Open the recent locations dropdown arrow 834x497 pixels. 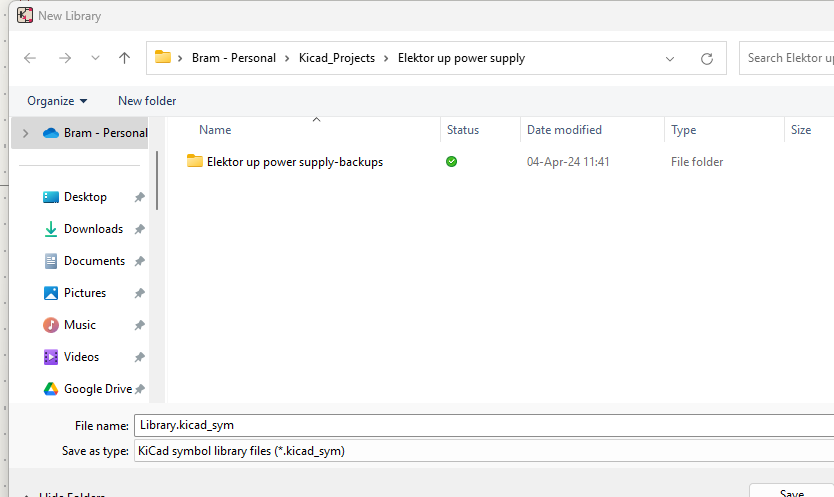[95, 58]
